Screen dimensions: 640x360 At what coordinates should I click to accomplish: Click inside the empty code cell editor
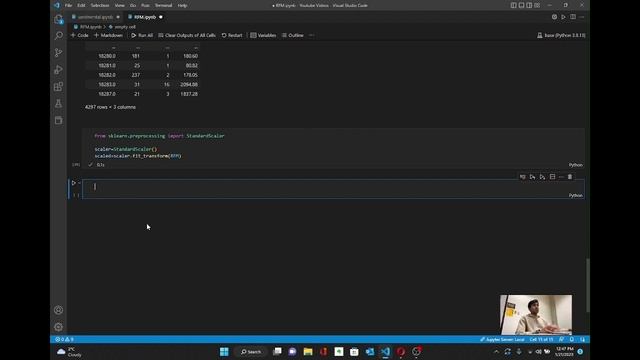click(x=333, y=187)
